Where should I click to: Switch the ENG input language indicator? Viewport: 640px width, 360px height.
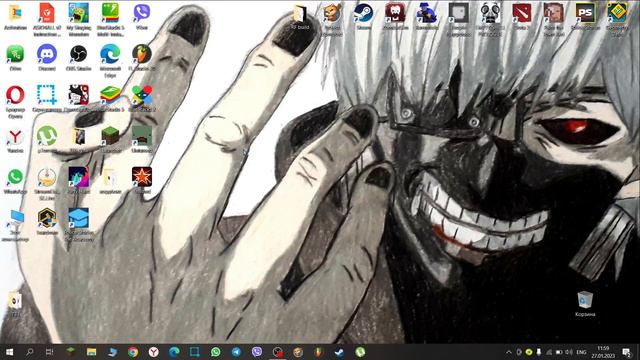581,352
